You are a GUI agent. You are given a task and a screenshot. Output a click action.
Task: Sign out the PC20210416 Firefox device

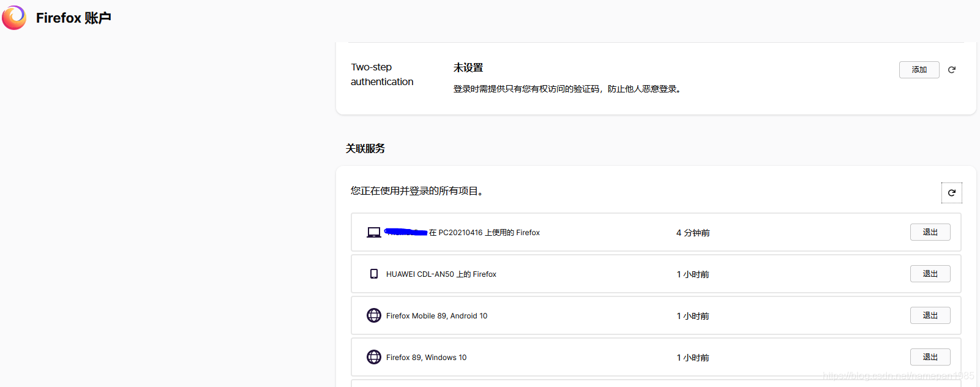click(x=930, y=232)
